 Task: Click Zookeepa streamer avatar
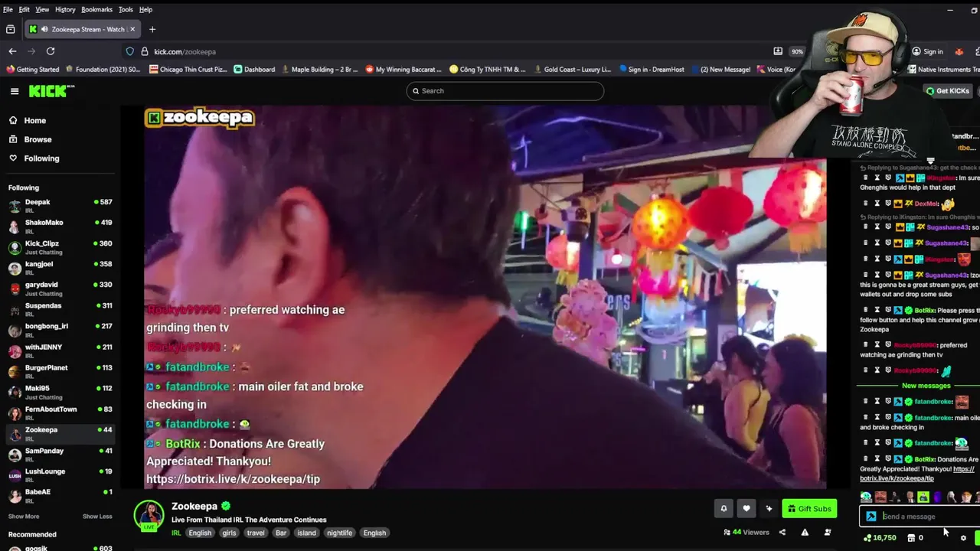149,515
